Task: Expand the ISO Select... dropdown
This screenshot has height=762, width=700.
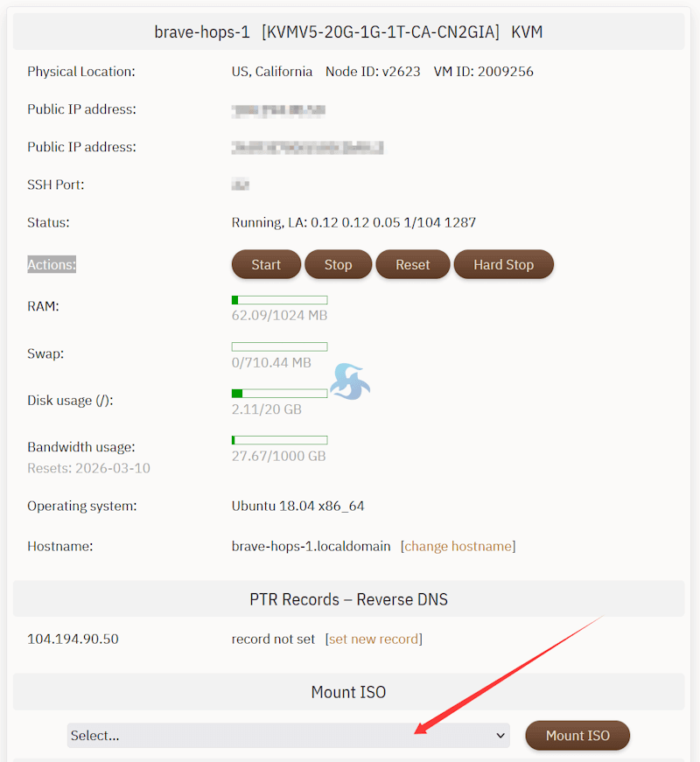Action: click(x=288, y=735)
